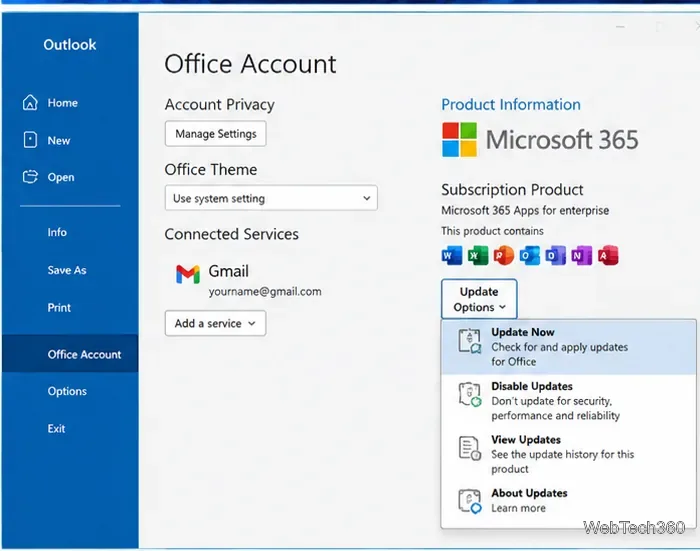This screenshot has height=551, width=700.
Task: Select Update Now from the menu
Action: point(568,347)
